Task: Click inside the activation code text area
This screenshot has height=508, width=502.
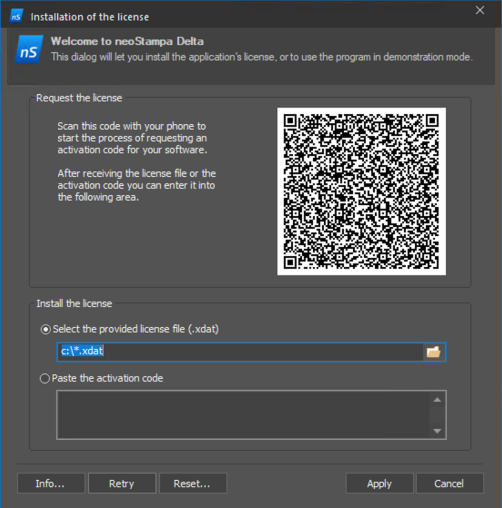Action: 243,415
